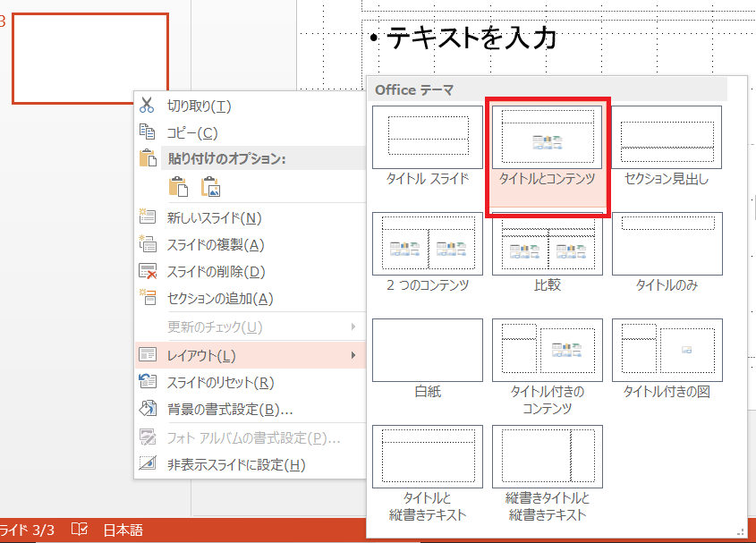This screenshot has width=756, height=543.
Task: Click the spell check icon in status bar
Action: [x=80, y=530]
